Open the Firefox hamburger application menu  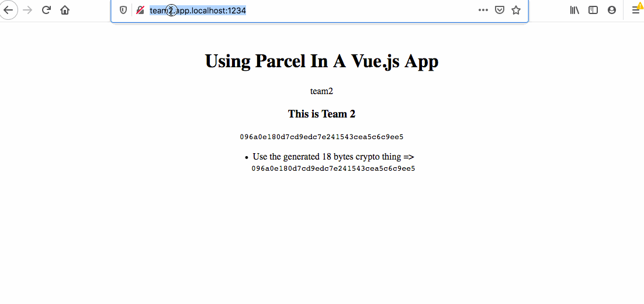636,11
